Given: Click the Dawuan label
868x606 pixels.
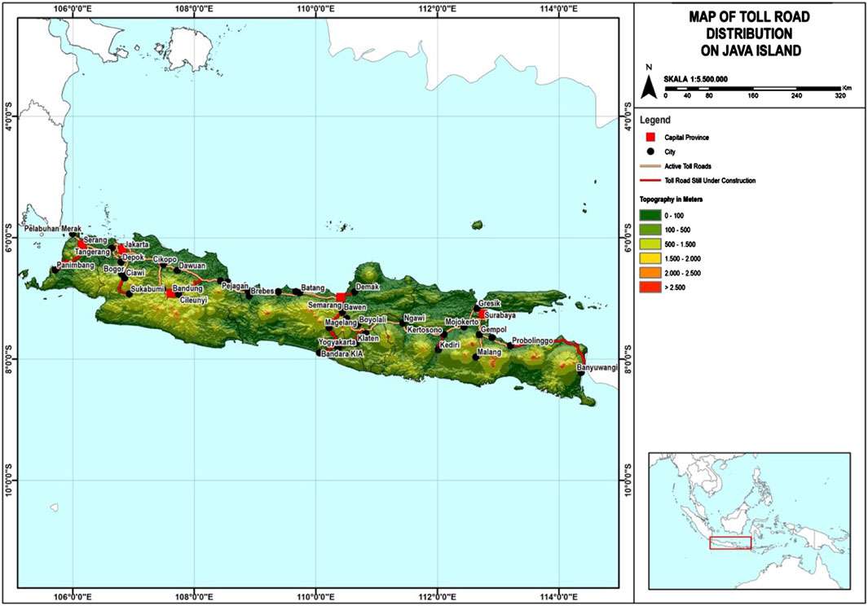Looking at the screenshot, I should pyautogui.click(x=192, y=266).
